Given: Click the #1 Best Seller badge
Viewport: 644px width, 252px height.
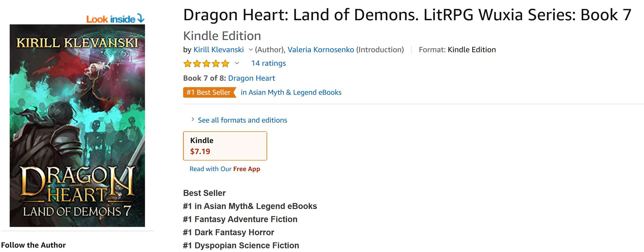Looking at the screenshot, I should click(x=209, y=92).
